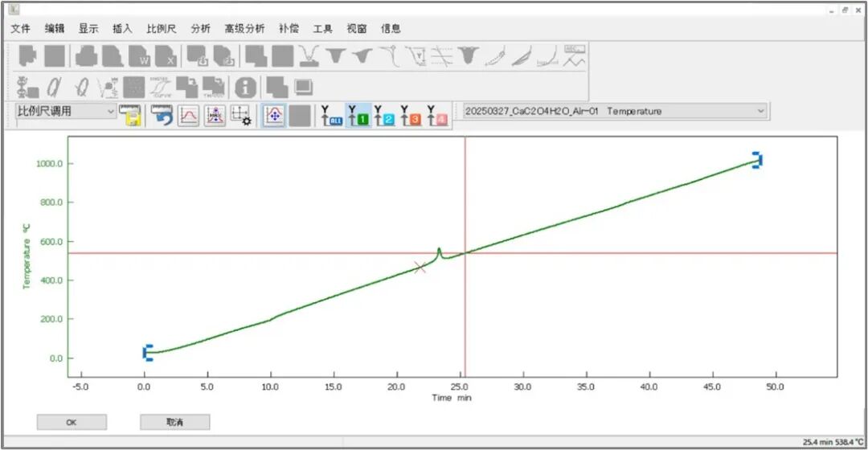Open the 高级分析 menu
Screen dimensions: 868x450
244,29
